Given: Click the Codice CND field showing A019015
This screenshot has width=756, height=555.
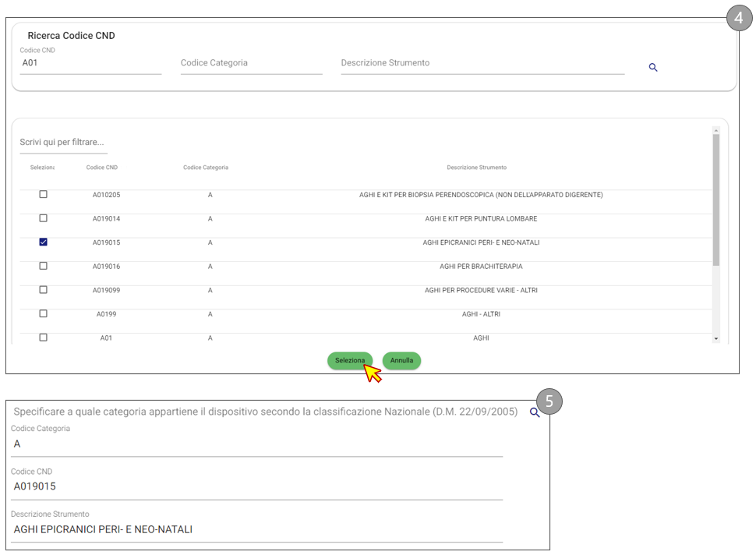Looking at the screenshot, I should tap(256, 486).
